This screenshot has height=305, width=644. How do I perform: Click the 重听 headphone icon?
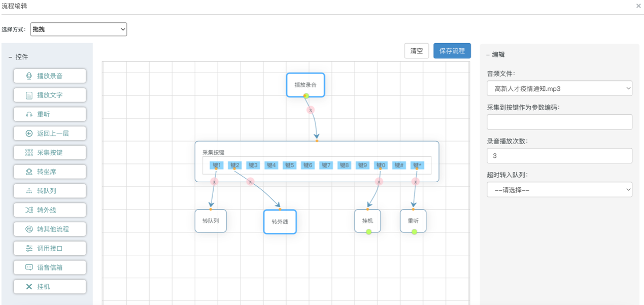coord(29,115)
